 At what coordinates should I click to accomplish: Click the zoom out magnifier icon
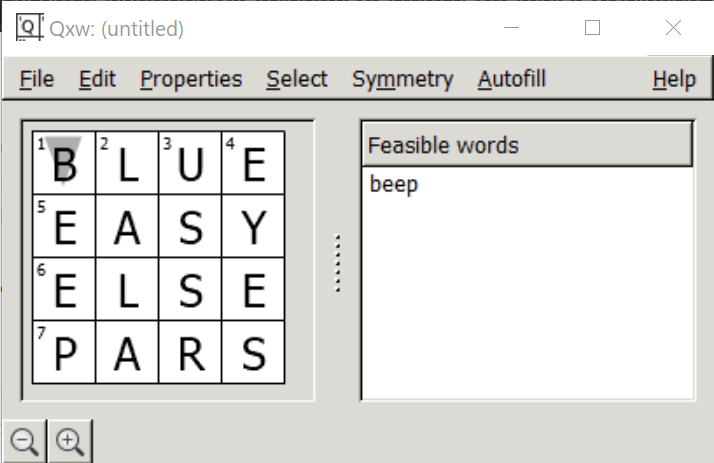pos(24,441)
